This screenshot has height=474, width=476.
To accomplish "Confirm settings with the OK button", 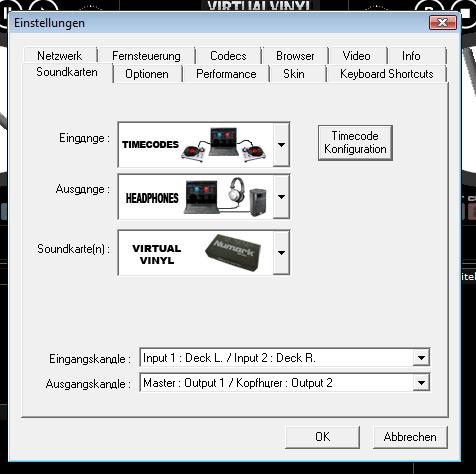I will pos(323,437).
